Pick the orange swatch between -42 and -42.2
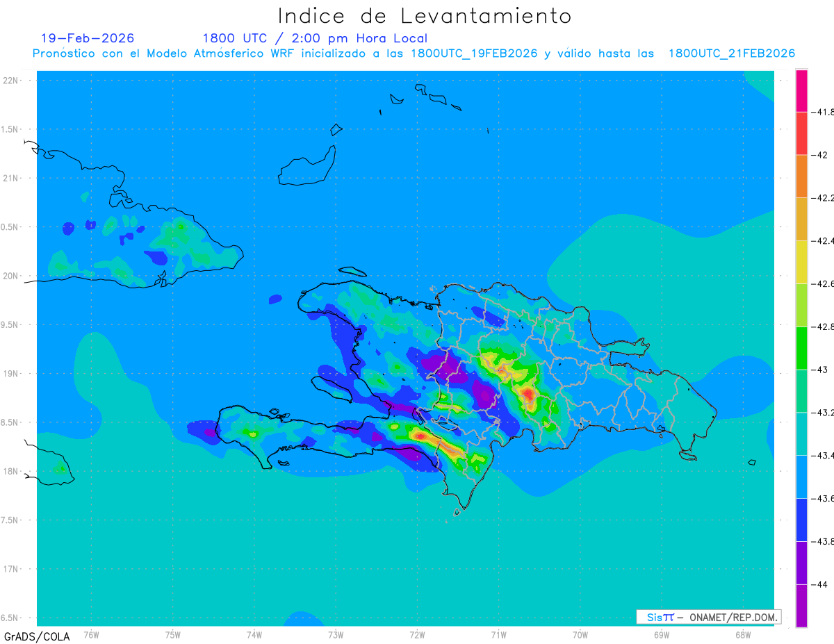 801,176
